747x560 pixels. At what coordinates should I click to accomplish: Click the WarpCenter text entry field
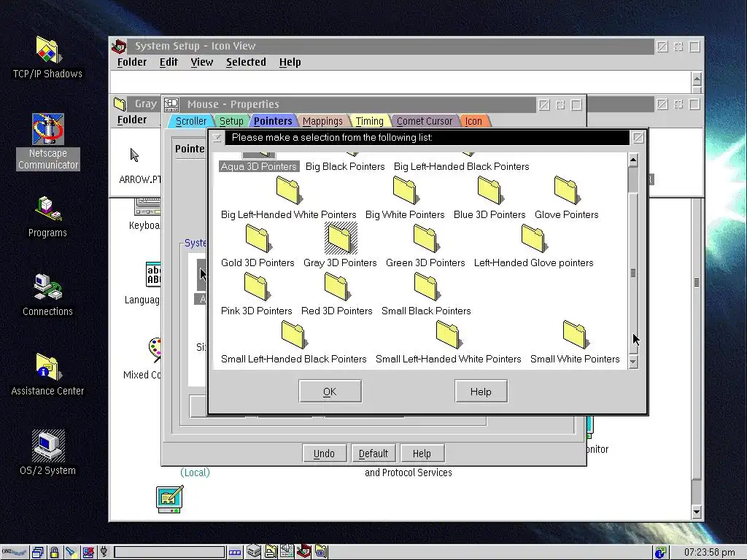coord(169,553)
